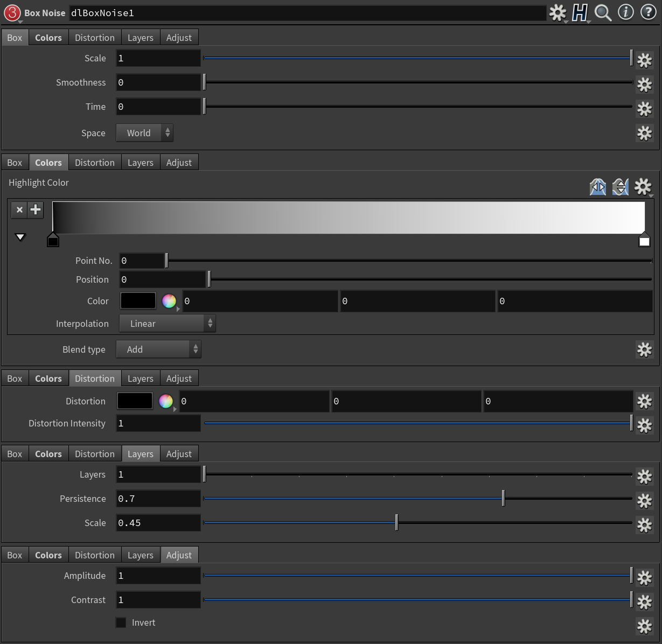Image resolution: width=662 pixels, height=644 pixels.
Task: Reverse the ramp horizontally via flip icon
Action: 598,187
